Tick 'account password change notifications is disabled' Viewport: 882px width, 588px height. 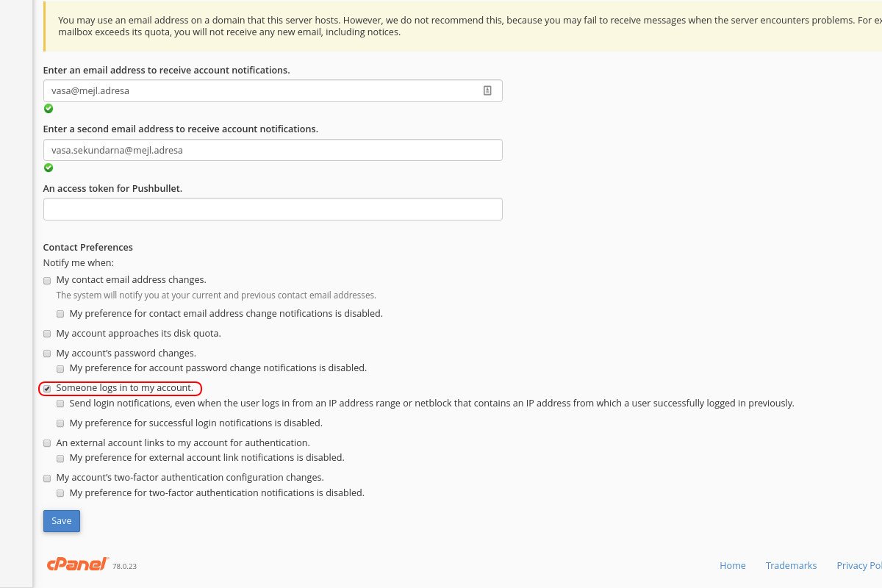coord(61,368)
